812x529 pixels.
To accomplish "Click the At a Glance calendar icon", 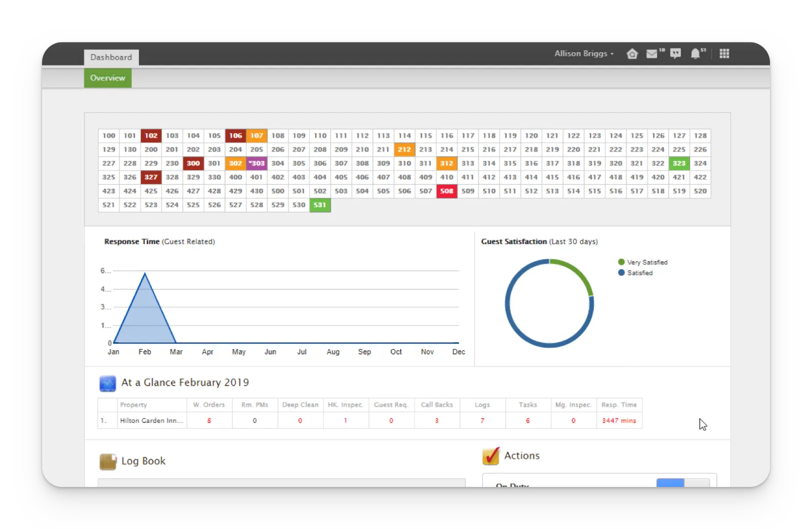I will click(x=108, y=383).
